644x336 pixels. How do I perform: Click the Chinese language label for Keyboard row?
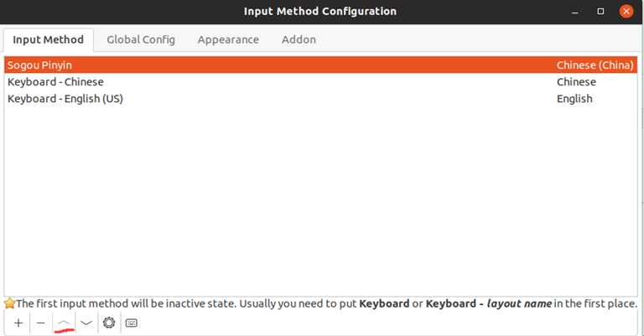[x=576, y=82]
